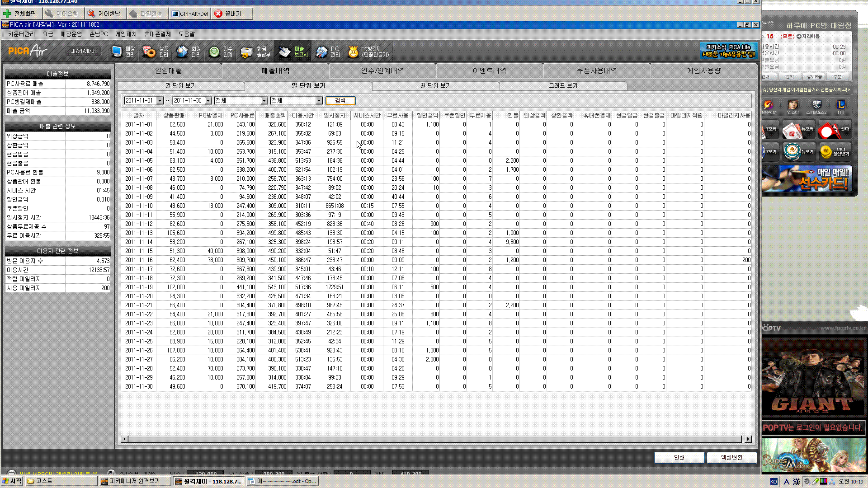Click the 문의 inquiry button in side panel
This screenshot has height=488, width=868.
tap(790, 77)
